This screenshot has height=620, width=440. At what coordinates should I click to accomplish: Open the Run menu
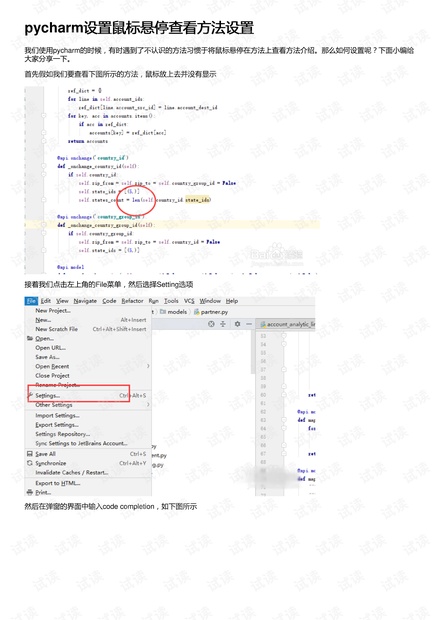(x=153, y=301)
